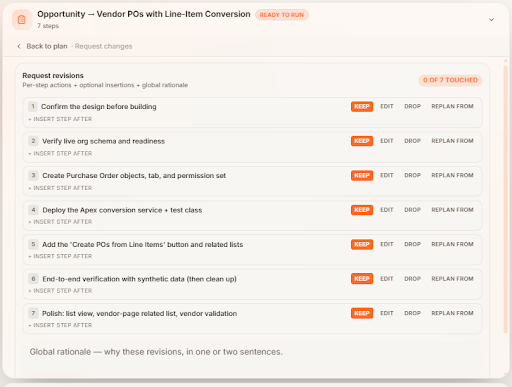Insert step after Verify live org schema
Screen dimensions: 512x387
[60, 154]
